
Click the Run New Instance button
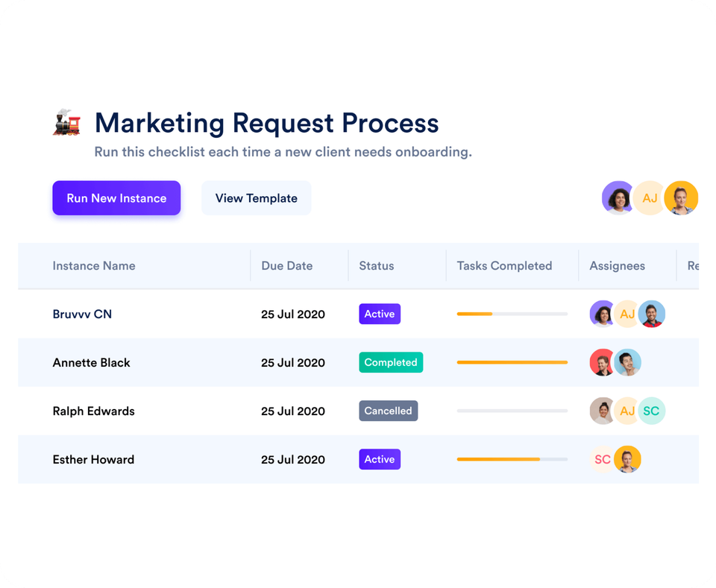coord(116,198)
